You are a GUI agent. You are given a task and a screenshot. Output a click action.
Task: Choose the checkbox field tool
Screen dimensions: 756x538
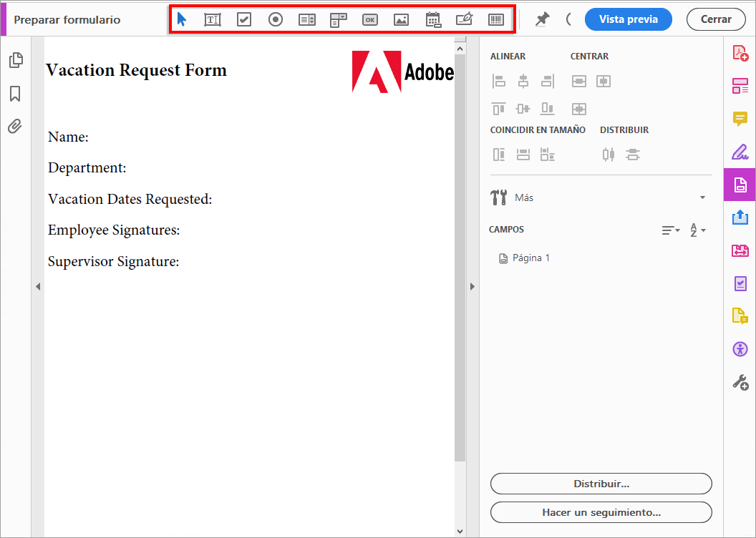pos(243,19)
